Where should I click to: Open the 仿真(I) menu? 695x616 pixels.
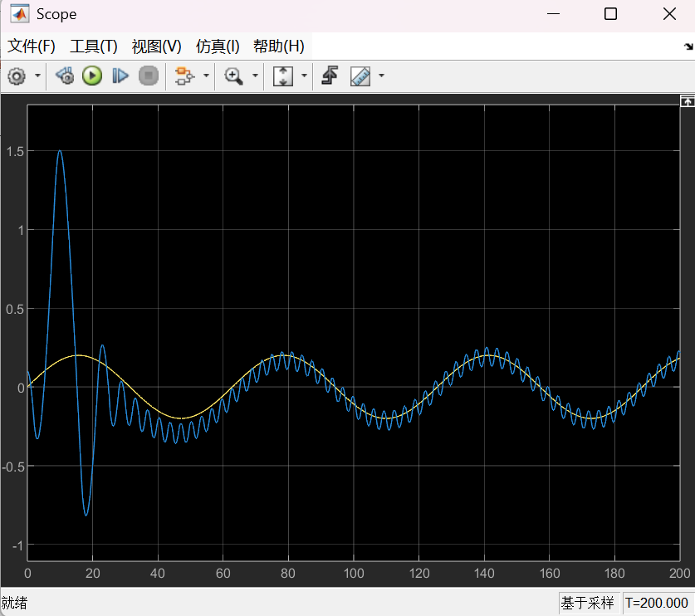(x=218, y=46)
